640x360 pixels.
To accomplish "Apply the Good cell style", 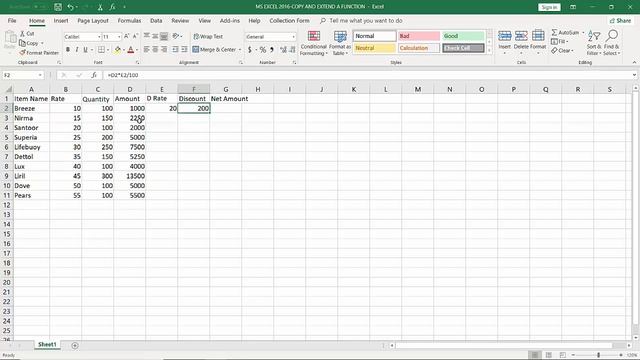I will (x=463, y=36).
